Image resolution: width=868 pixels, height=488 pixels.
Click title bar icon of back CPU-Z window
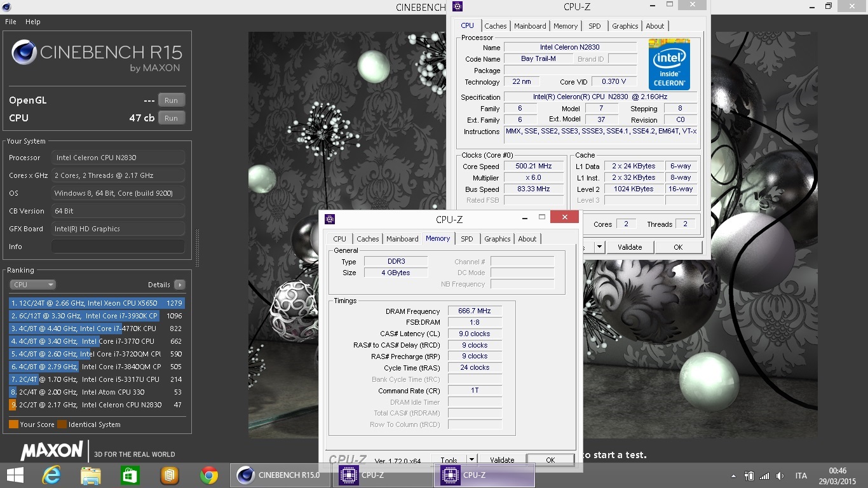(x=458, y=7)
